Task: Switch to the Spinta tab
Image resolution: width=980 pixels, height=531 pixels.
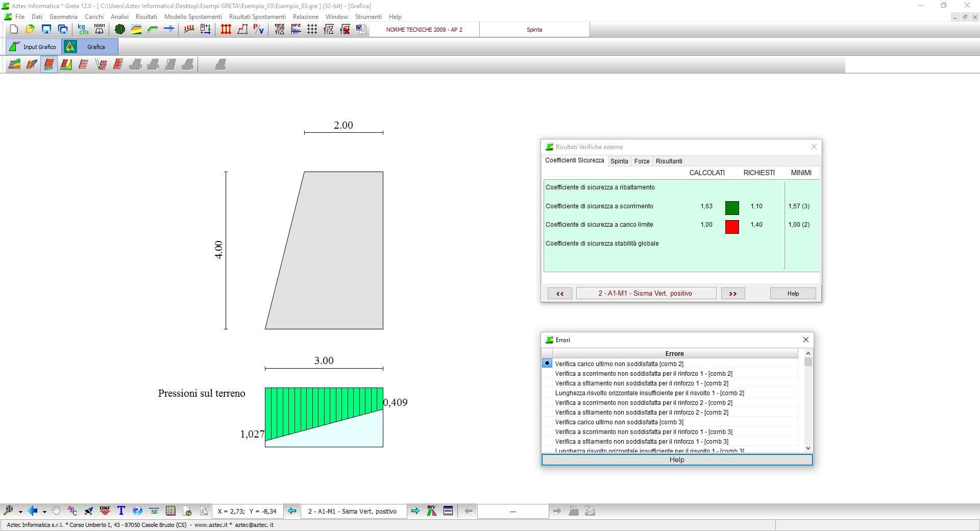Action: 619,161
